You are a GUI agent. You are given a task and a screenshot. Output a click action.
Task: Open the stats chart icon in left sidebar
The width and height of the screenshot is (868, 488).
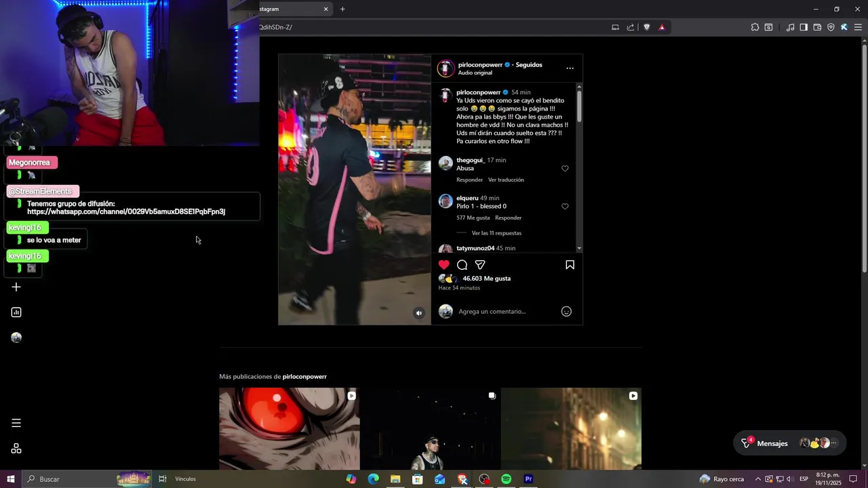tap(16, 312)
